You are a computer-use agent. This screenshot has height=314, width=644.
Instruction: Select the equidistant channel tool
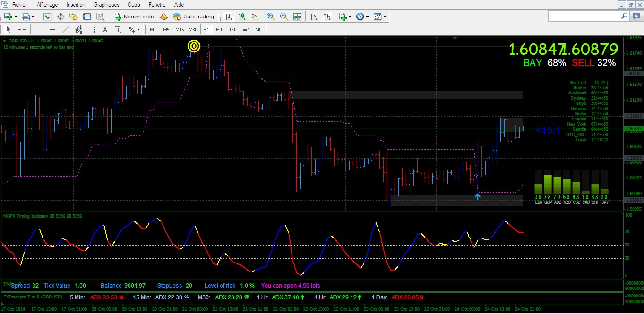[79, 29]
